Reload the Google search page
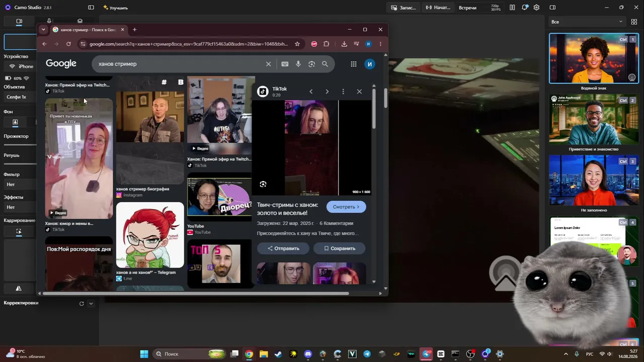 [68, 44]
